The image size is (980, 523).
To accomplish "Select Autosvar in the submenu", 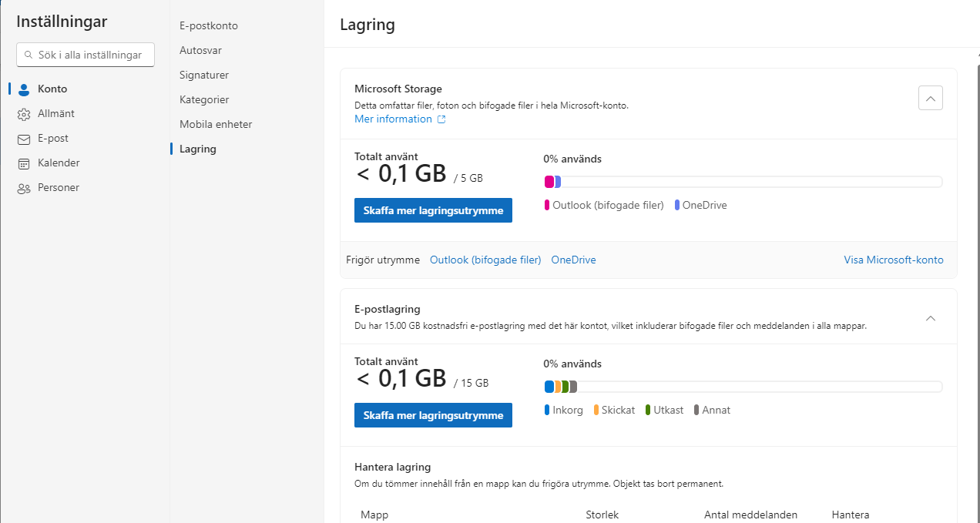I will pyautogui.click(x=200, y=51).
